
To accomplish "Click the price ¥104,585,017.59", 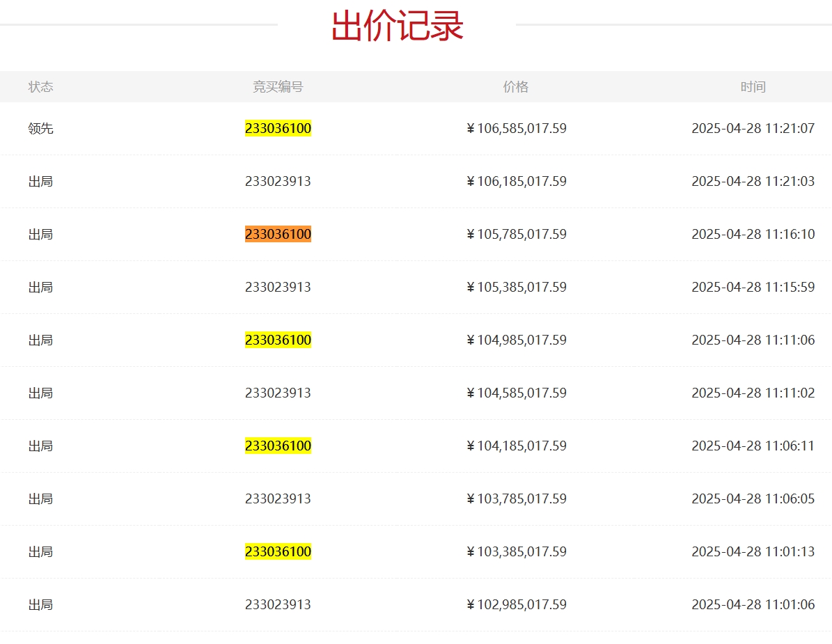I will 517,393.
